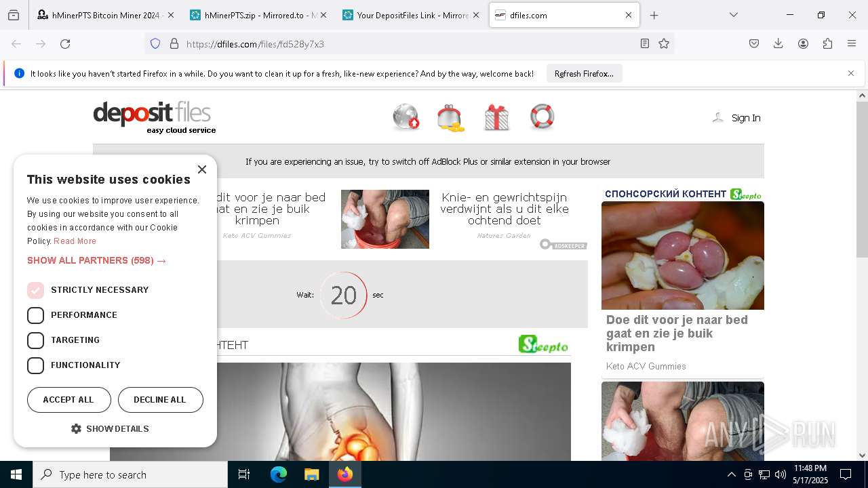Click the Sign In link

(746, 118)
